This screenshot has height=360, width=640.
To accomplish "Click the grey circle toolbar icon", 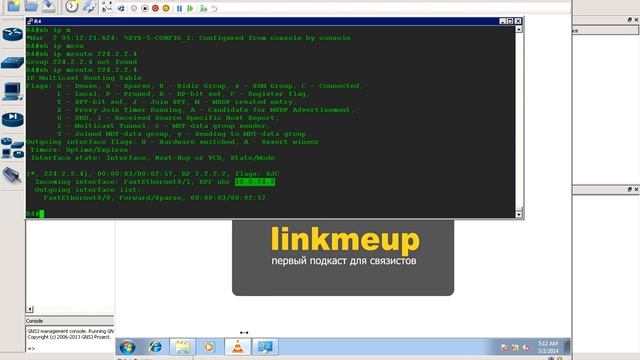I will 134,8.
